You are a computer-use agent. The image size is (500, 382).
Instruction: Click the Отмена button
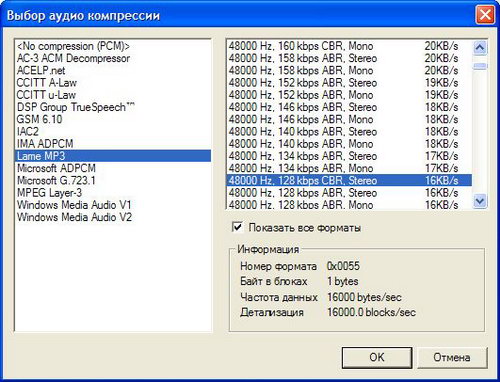[452, 358]
